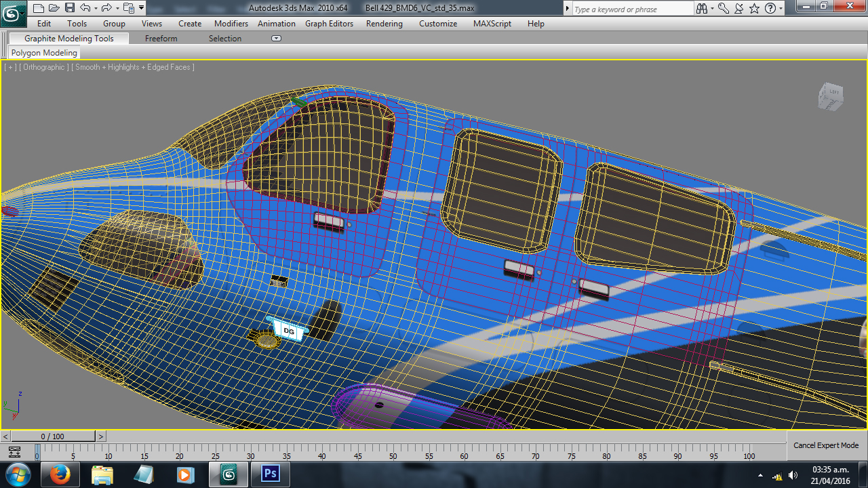Click frame 50 on the timeline ruler
Screen dimensions: 868x488
coord(393,456)
